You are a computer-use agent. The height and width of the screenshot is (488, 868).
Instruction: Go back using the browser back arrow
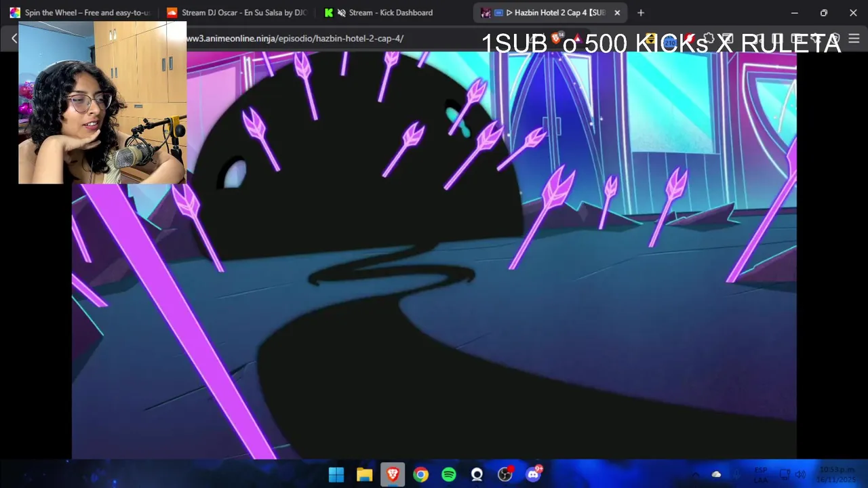14,39
